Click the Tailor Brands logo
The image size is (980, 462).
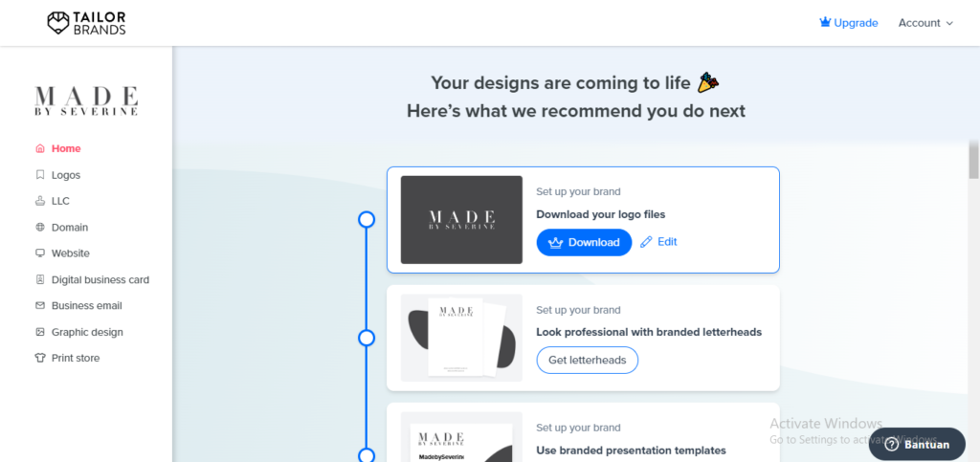tap(86, 23)
